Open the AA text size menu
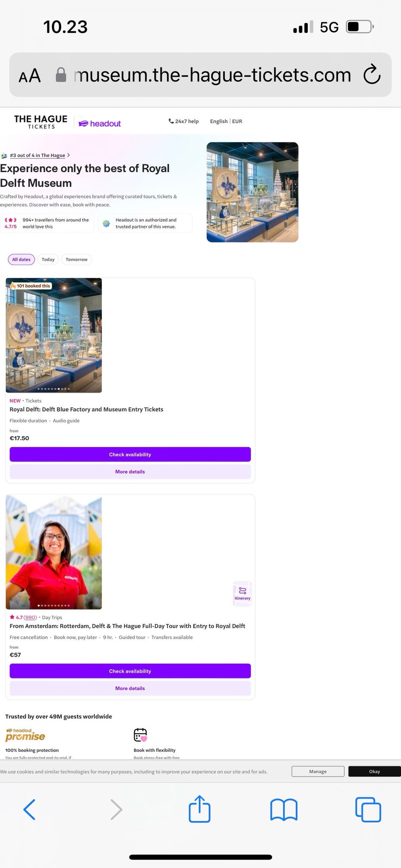The width and height of the screenshot is (401, 868). tap(30, 76)
